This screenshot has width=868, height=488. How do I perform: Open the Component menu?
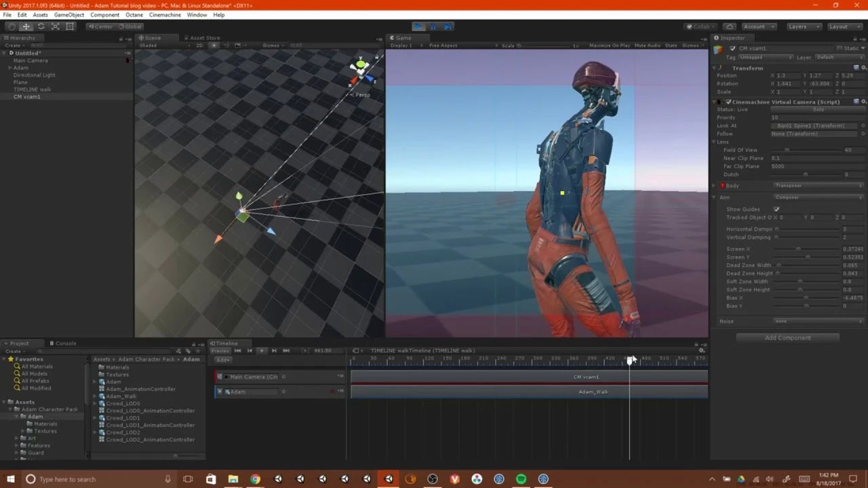104,15
